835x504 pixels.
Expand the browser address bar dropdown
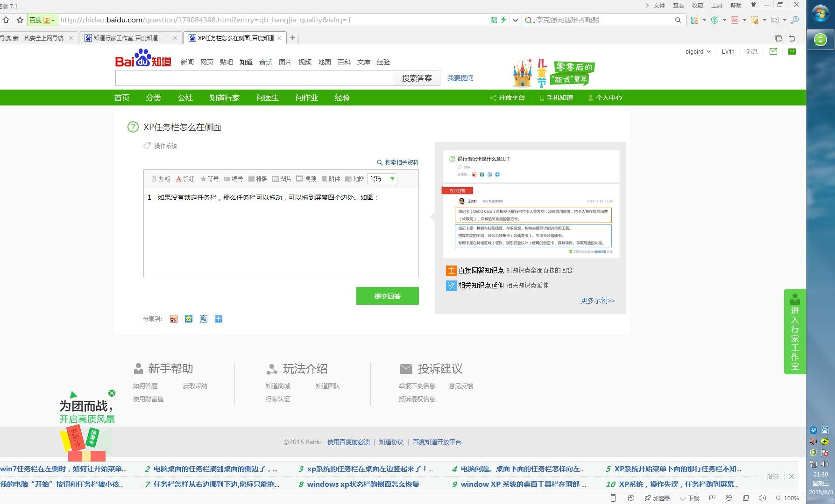[x=516, y=20]
